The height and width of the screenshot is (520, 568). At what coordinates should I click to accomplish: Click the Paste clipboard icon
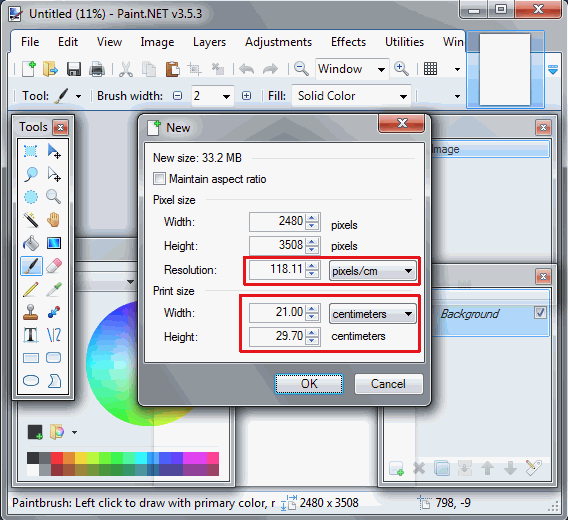[x=172, y=69]
